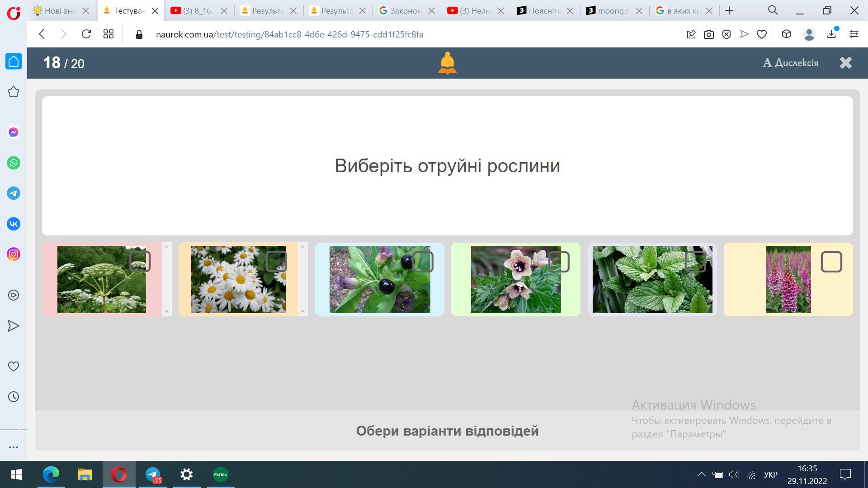Click the address bar URL
The image size is (868, 488).
pos(289,34)
